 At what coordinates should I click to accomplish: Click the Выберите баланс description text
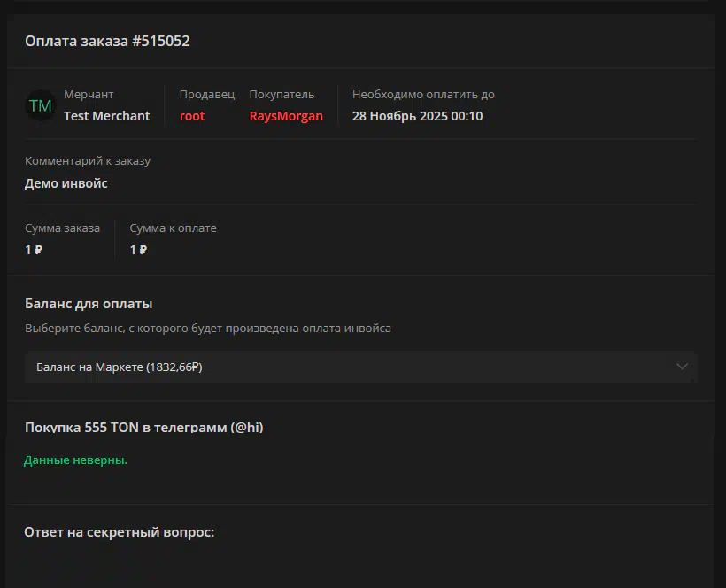pos(208,329)
